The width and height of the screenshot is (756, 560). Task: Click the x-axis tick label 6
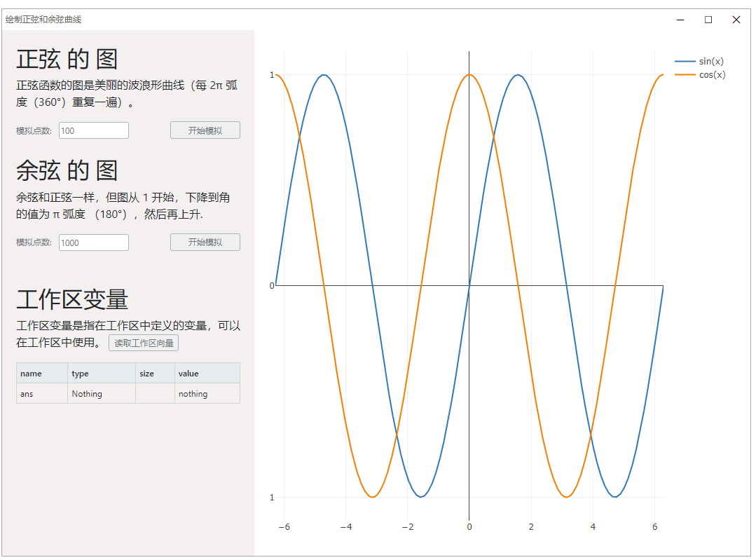point(654,527)
